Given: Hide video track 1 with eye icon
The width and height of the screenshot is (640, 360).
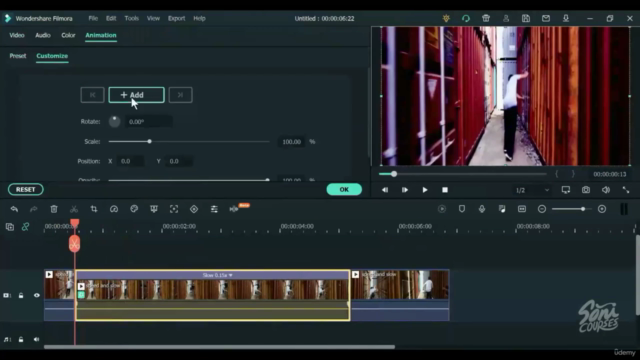Looking at the screenshot, I should point(36,295).
